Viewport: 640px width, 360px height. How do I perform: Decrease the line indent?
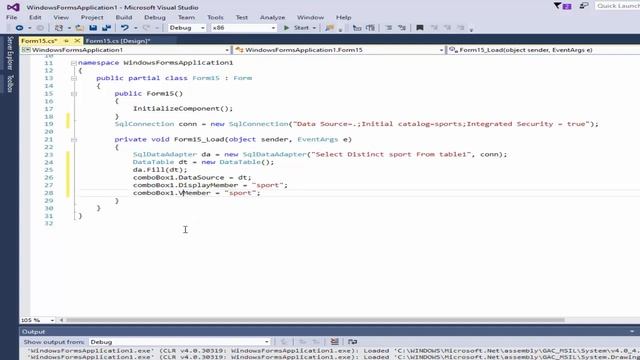point(357,28)
